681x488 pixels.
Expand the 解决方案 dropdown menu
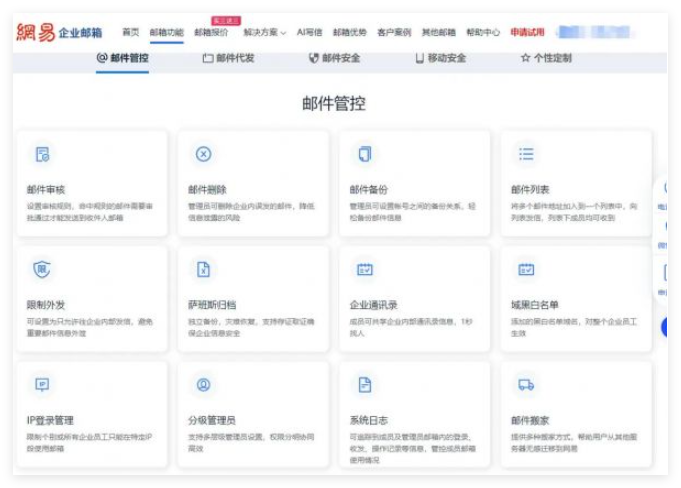[264, 32]
